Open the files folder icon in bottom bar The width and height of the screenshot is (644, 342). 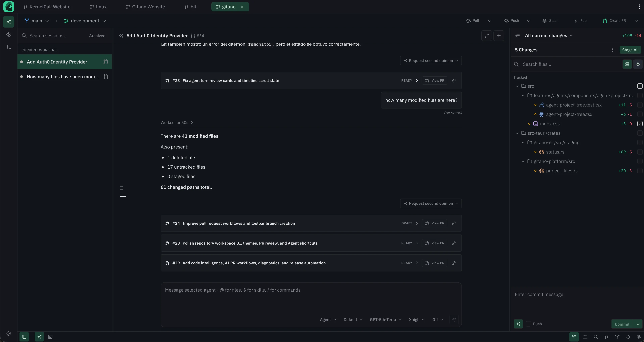(585, 337)
